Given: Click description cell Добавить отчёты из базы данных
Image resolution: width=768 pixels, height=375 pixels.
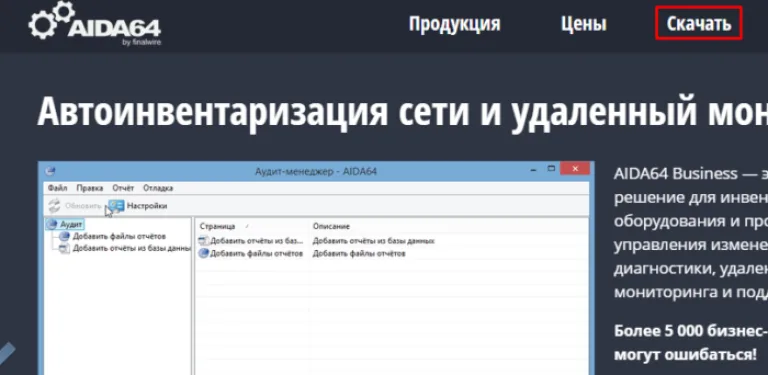Looking at the screenshot, I should (x=374, y=241).
